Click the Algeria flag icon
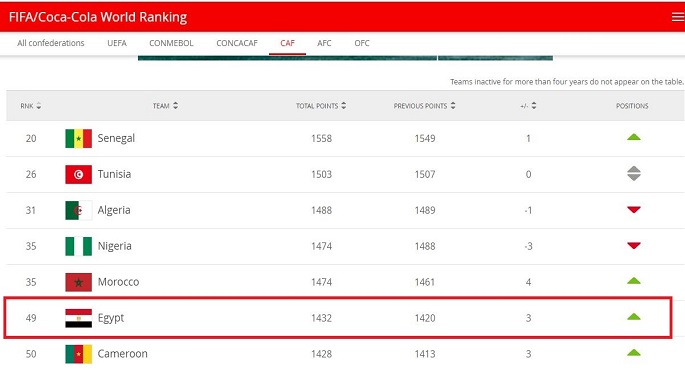The width and height of the screenshot is (685, 370). 79,210
